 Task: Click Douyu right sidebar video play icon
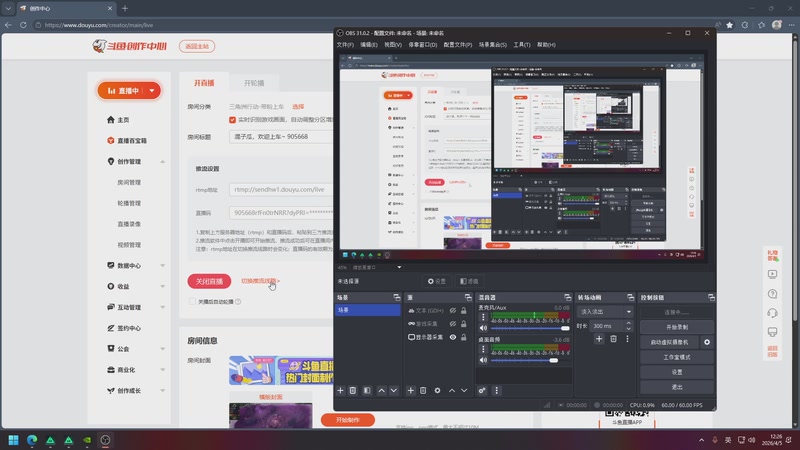772,274
